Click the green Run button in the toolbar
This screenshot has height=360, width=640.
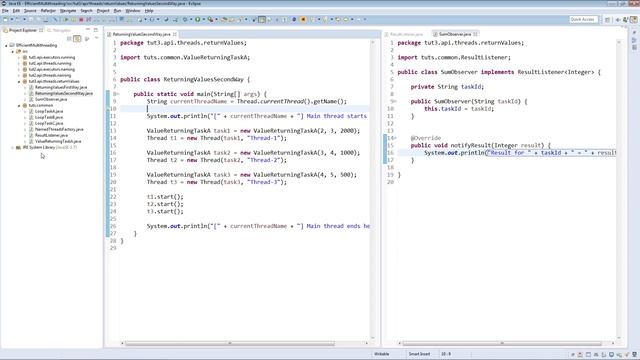pyautogui.click(x=66, y=20)
